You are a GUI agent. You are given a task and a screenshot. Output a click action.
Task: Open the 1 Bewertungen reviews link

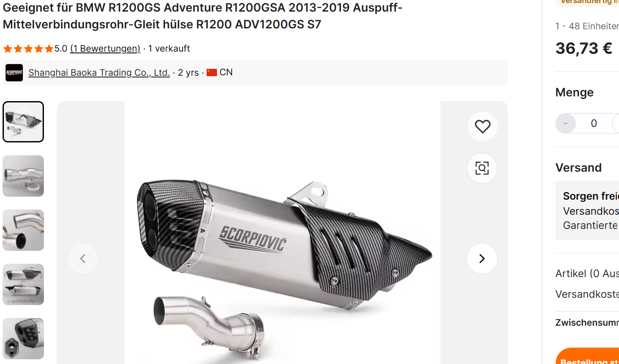click(105, 49)
